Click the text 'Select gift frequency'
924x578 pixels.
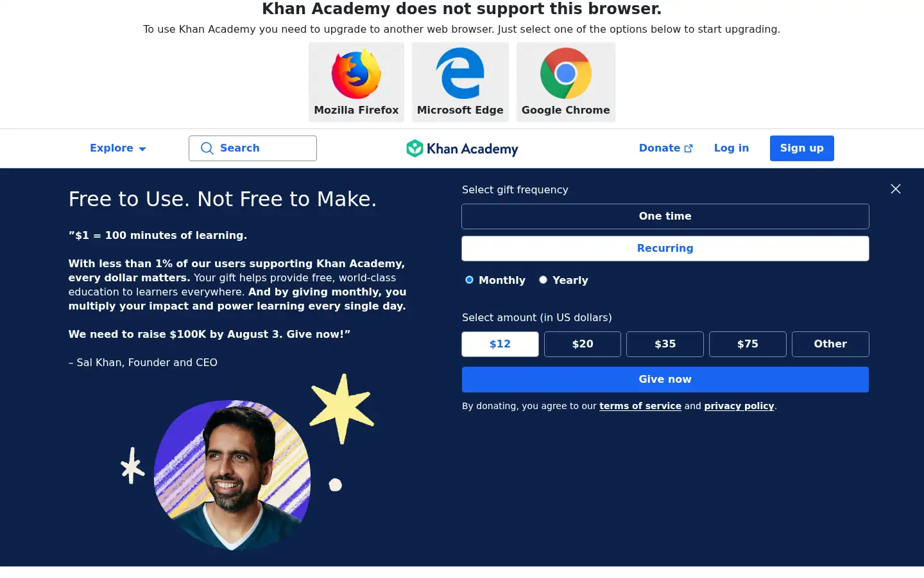point(515,189)
